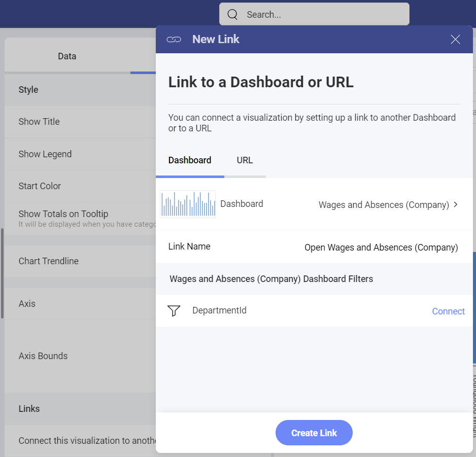
Task: Toggle Show Totals on Tooltip
Action: 63,214
